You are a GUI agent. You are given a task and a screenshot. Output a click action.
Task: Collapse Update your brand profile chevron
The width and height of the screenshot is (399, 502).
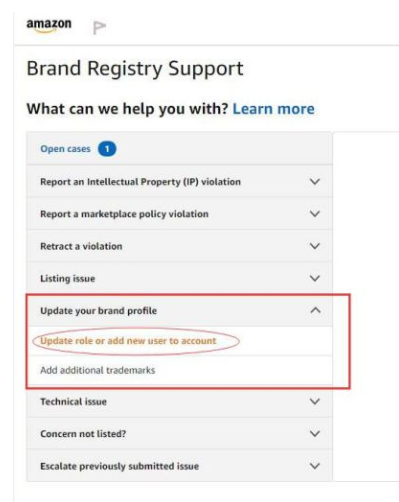[x=315, y=310]
